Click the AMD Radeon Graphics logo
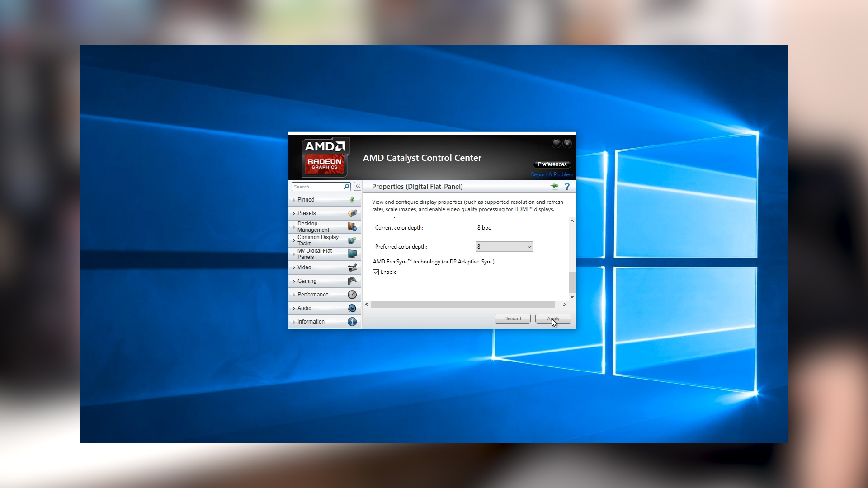Screen dimensions: 868x488 click(325, 157)
